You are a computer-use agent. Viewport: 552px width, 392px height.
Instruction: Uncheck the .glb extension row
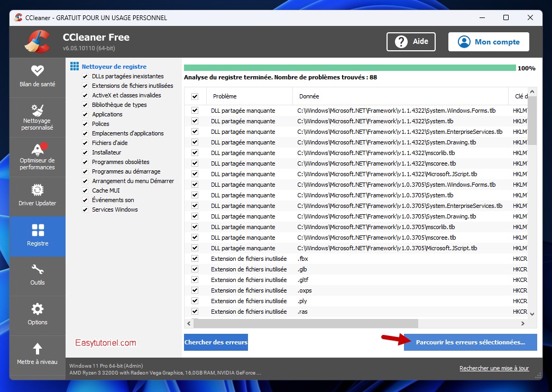point(195,269)
